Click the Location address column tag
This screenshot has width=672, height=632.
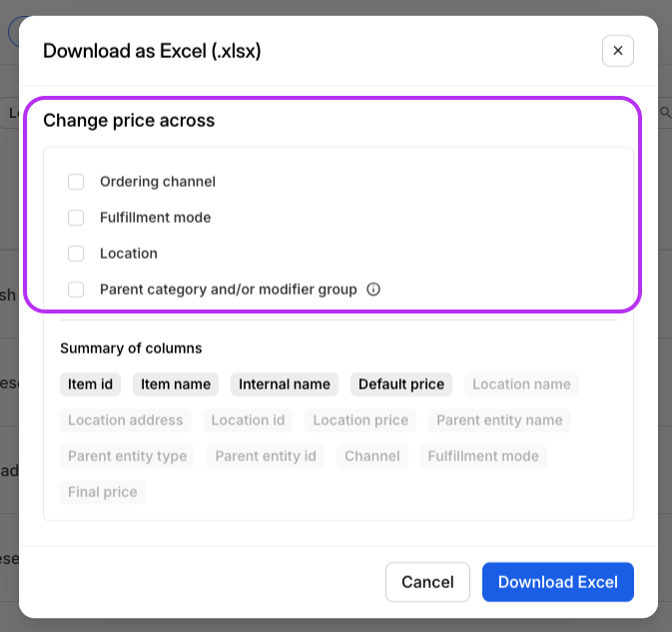[x=126, y=420]
